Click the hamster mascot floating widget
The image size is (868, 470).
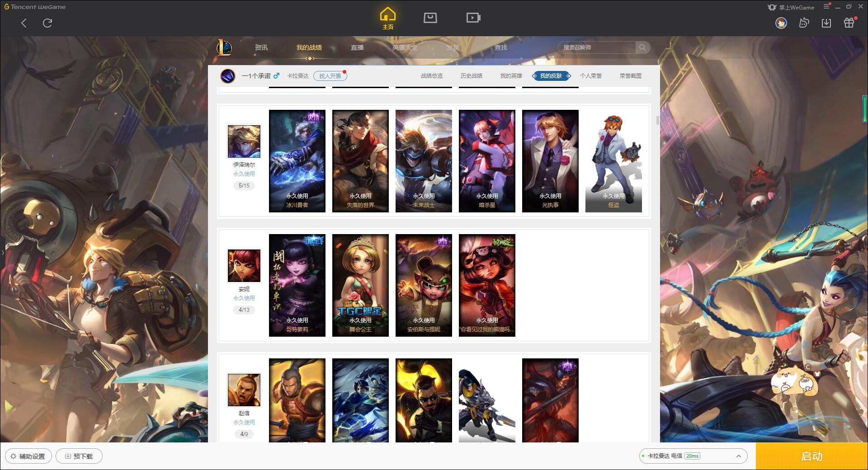tap(794, 381)
